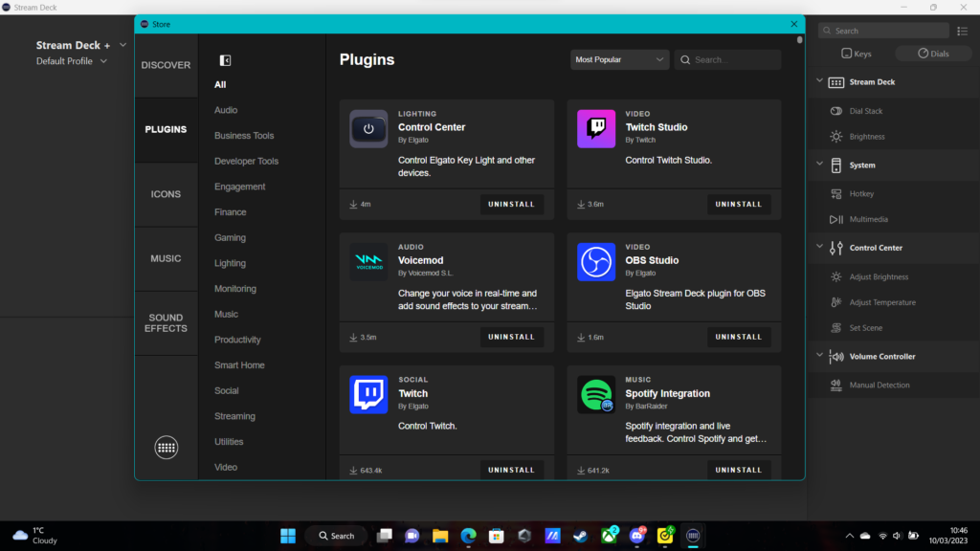Screen dimensions: 980x551
Task: Click the Brightness action icon
Action: [836, 137]
